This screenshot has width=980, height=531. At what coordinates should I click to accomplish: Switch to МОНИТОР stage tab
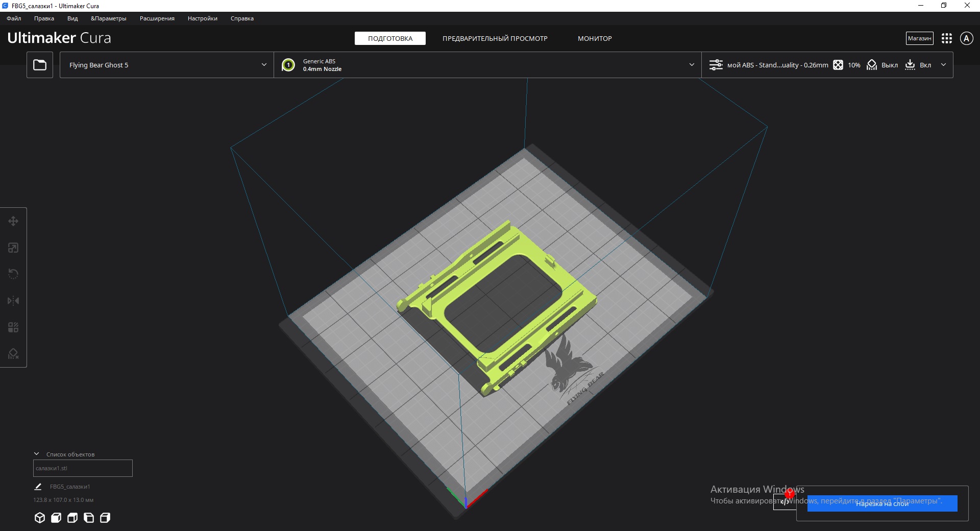[595, 38]
